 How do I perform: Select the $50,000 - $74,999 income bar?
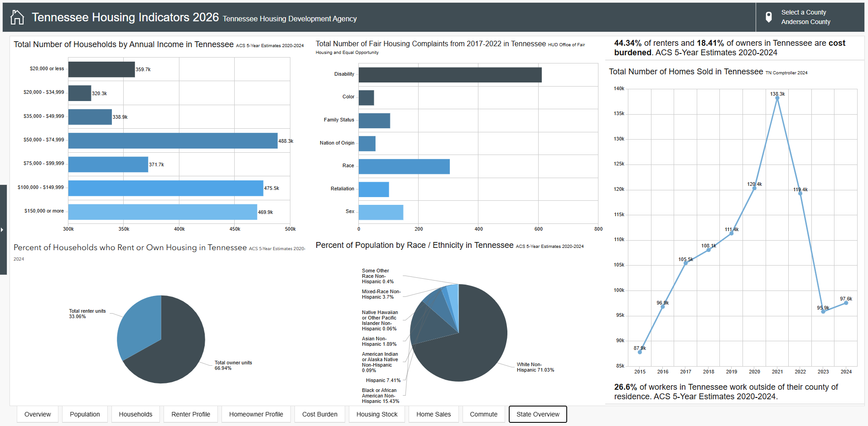click(173, 140)
